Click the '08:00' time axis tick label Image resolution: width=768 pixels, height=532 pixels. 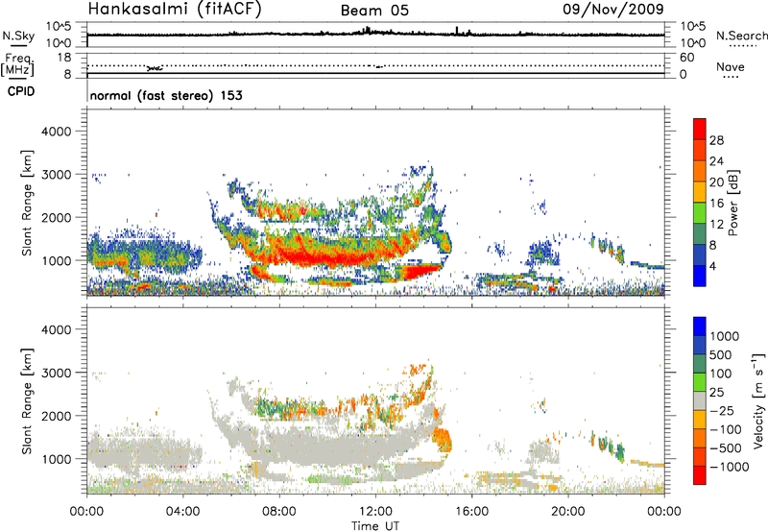point(279,512)
